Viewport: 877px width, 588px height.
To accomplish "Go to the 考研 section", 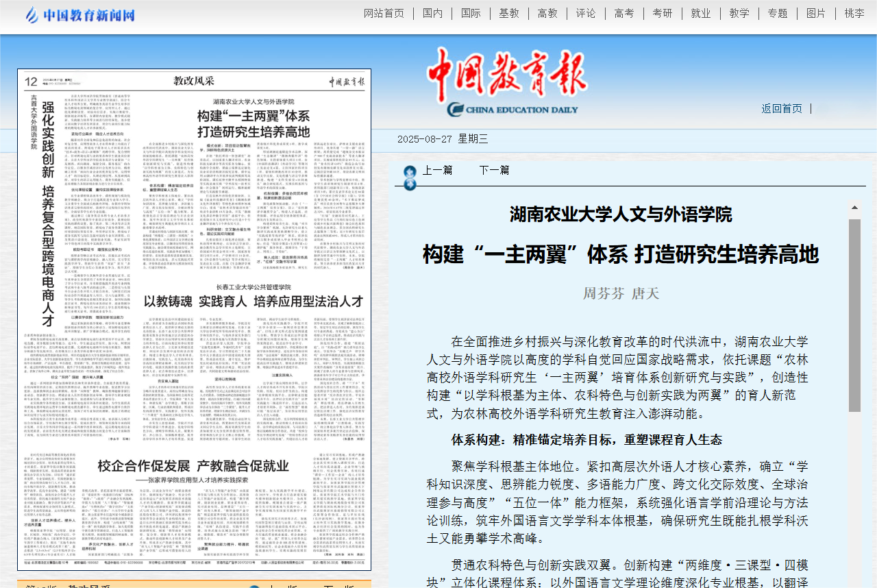I will (662, 14).
